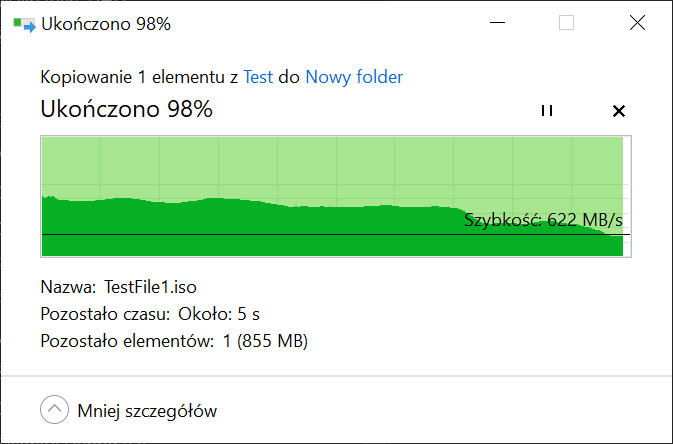The height and width of the screenshot is (444, 673).
Task: Click the Ukończono 98% heading
Action: click(x=127, y=109)
